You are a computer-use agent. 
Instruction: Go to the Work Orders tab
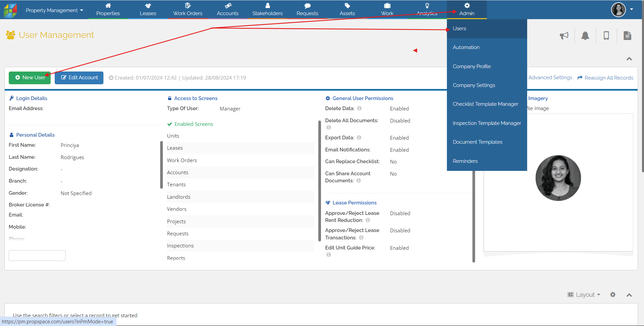click(x=188, y=9)
